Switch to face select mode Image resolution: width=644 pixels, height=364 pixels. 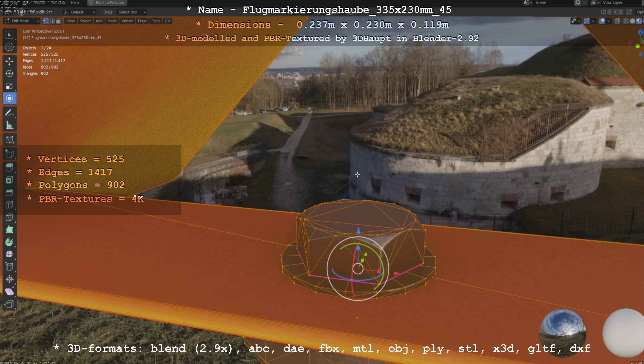coord(58,21)
